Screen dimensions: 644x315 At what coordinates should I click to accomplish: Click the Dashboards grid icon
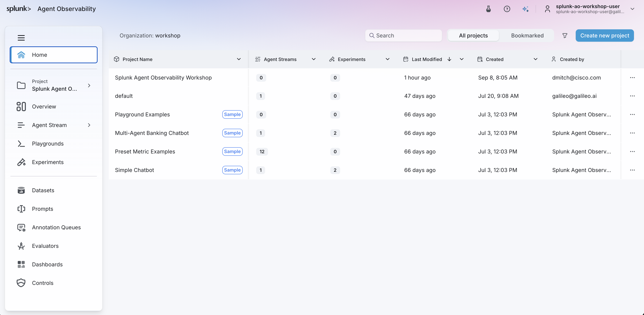point(21,264)
